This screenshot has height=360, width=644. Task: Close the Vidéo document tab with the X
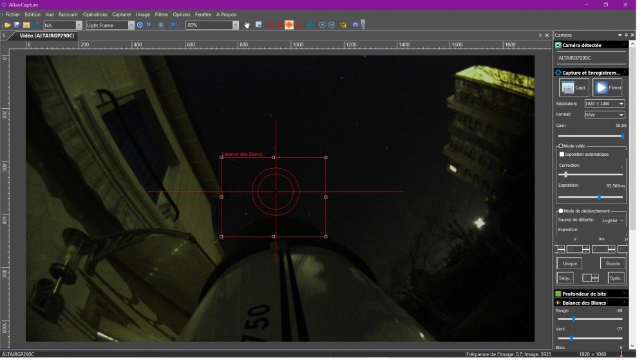pos(547,35)
